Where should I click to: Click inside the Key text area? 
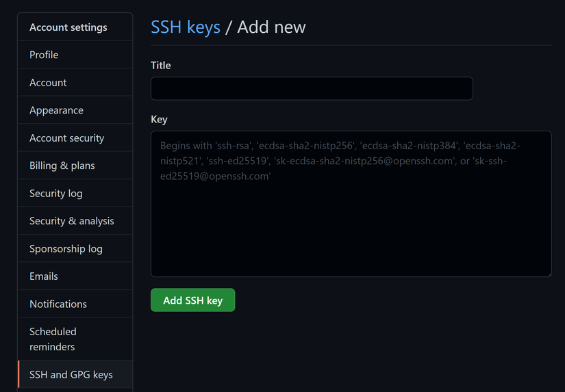pyautogui.click(x=351, y=219)
